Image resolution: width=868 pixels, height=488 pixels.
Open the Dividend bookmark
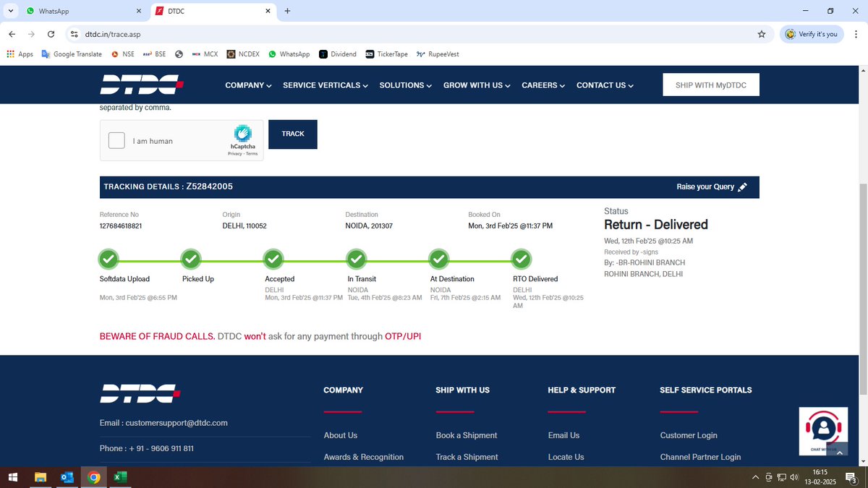(x=338, y=54)
